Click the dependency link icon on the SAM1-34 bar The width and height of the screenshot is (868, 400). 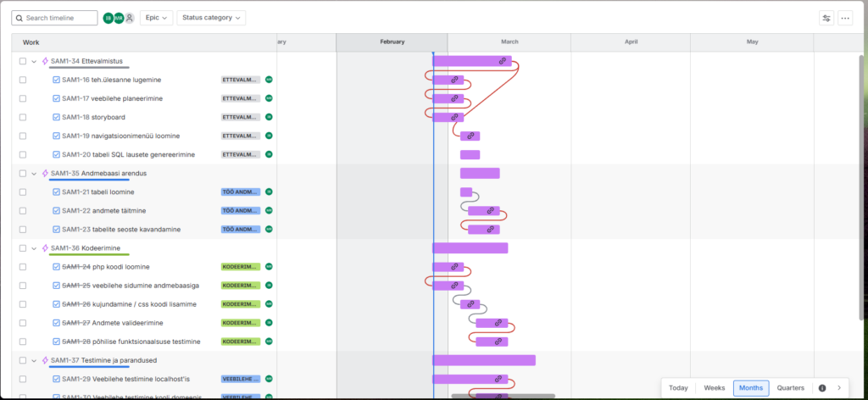502,62
